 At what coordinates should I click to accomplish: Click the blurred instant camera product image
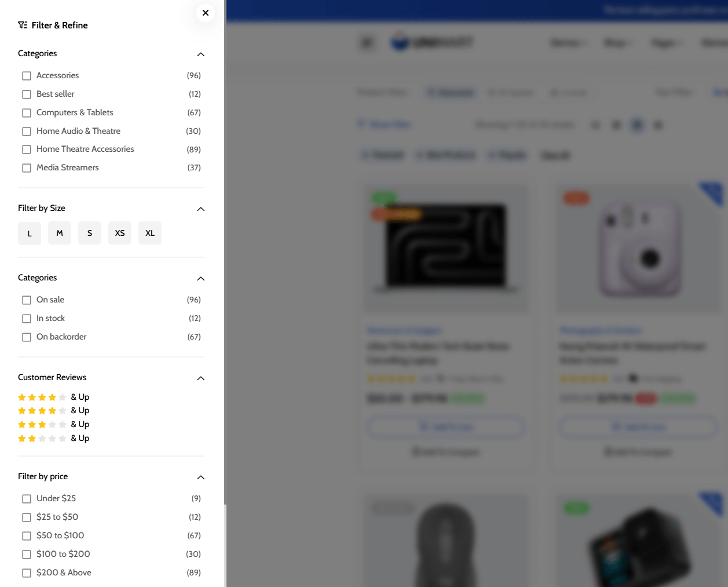click(639, 248)
